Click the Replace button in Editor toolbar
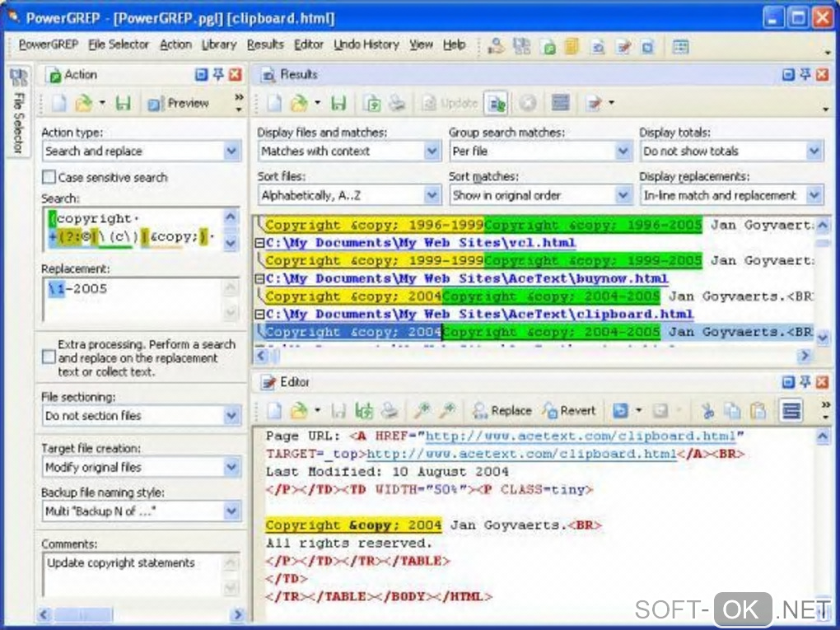The height and width of the screenshot is (630, 840). pyautogui.click(x=502, y=411)
